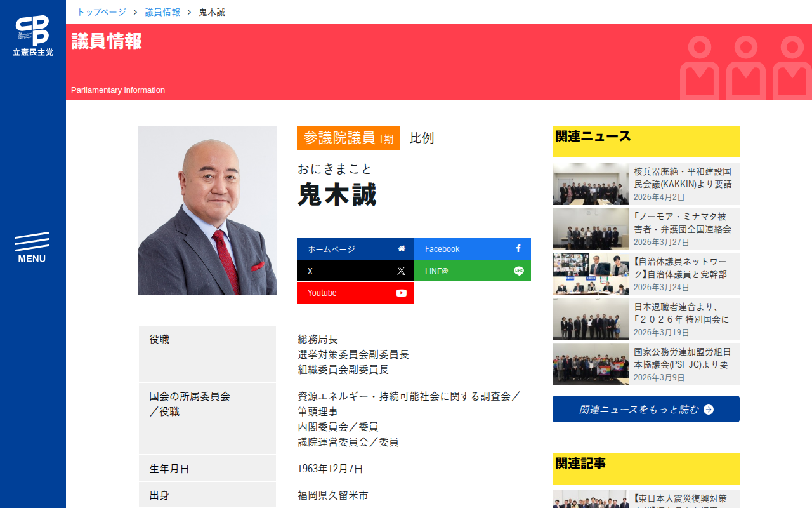The width and height of the screenshot is (812, 508).
Task: Click the home icon on ホームページ button
Action: (x=402, y=249)
